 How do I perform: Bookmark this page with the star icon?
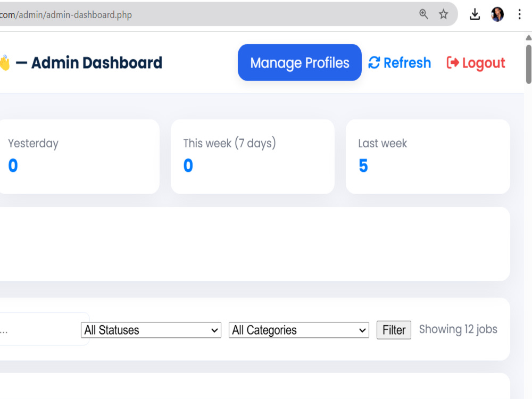[443, 14]
